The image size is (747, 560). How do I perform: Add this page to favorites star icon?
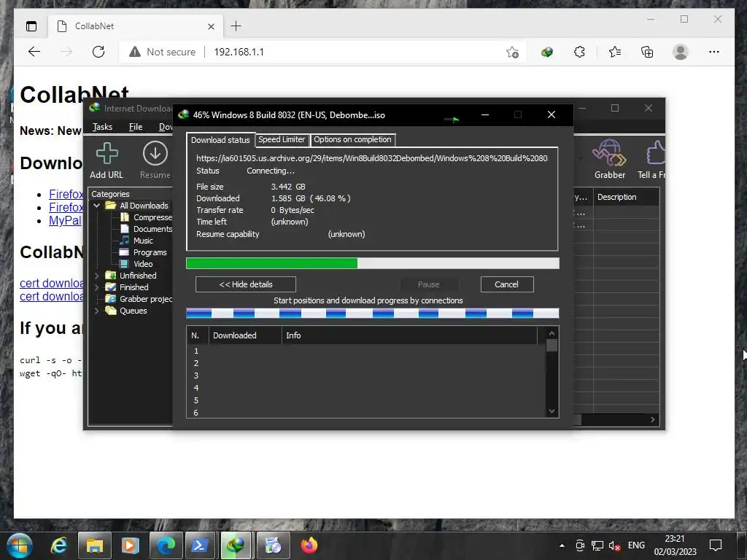(512, 52)
